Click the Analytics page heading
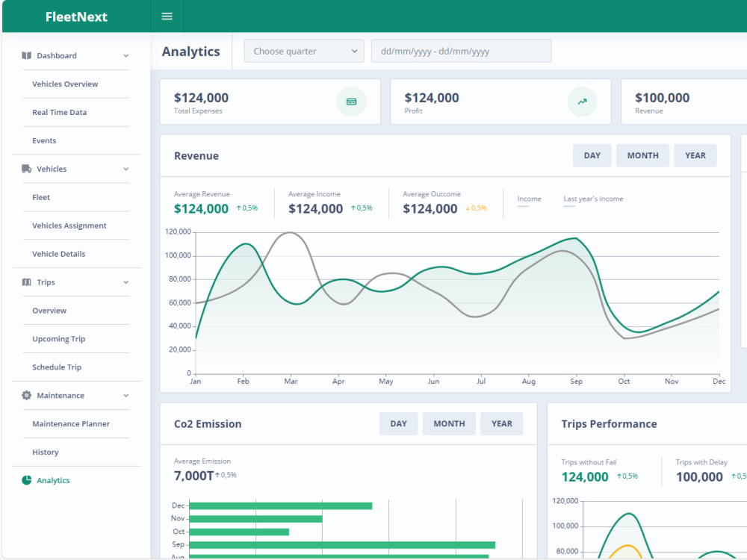Screen dimensions: 747x560 coord(191,52)
